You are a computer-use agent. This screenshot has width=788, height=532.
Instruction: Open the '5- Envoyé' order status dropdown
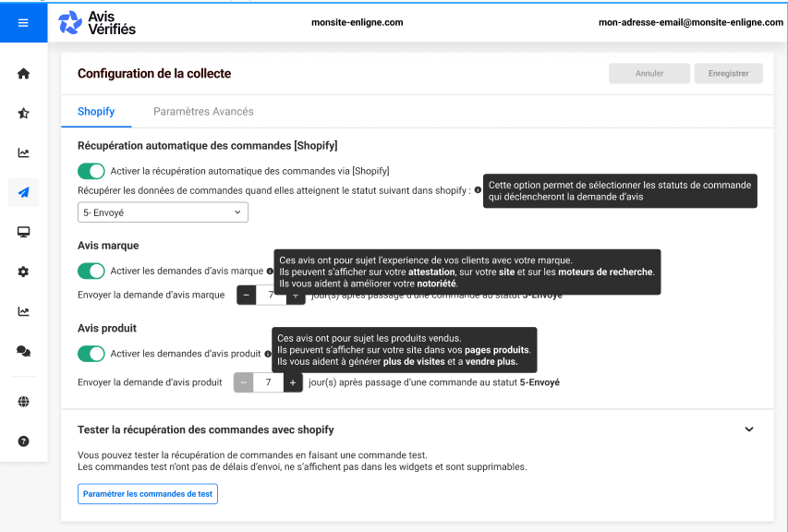pos(163,212)
